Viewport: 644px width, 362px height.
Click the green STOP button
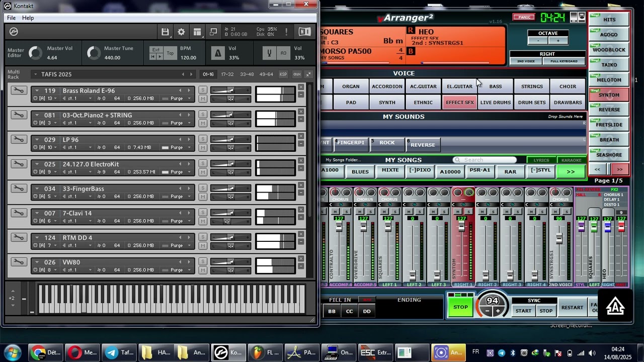click(x=460, y=307)
